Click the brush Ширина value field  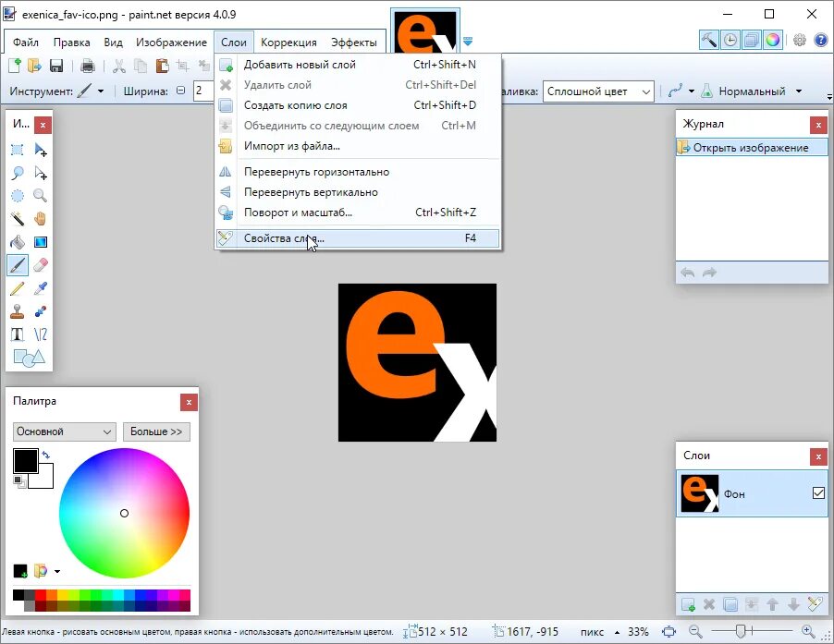click(205, 91)
